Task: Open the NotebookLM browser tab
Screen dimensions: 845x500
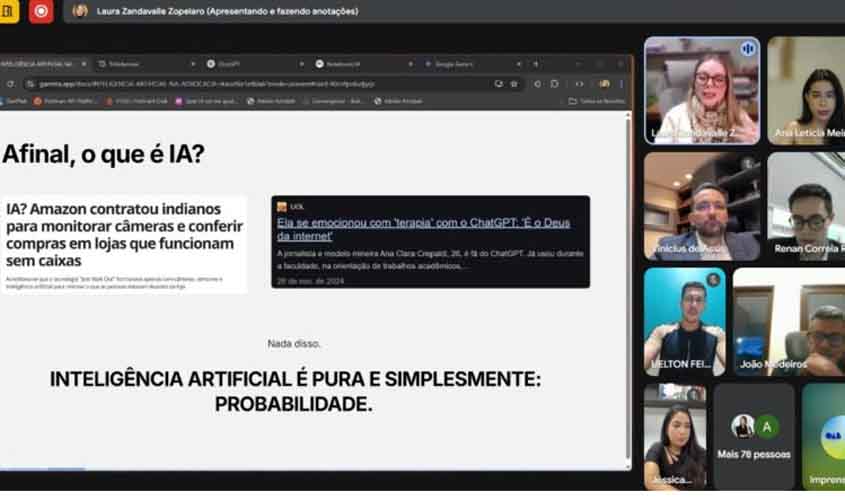Action: point(345,63)
